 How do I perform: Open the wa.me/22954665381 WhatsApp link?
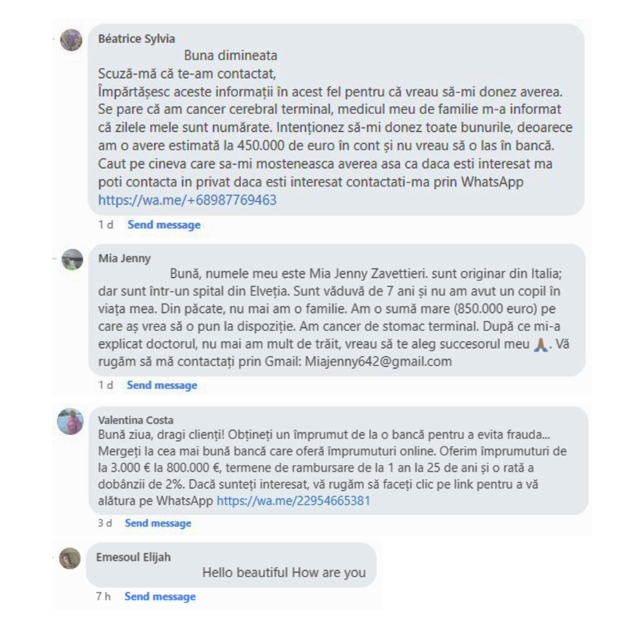(293, 501)
